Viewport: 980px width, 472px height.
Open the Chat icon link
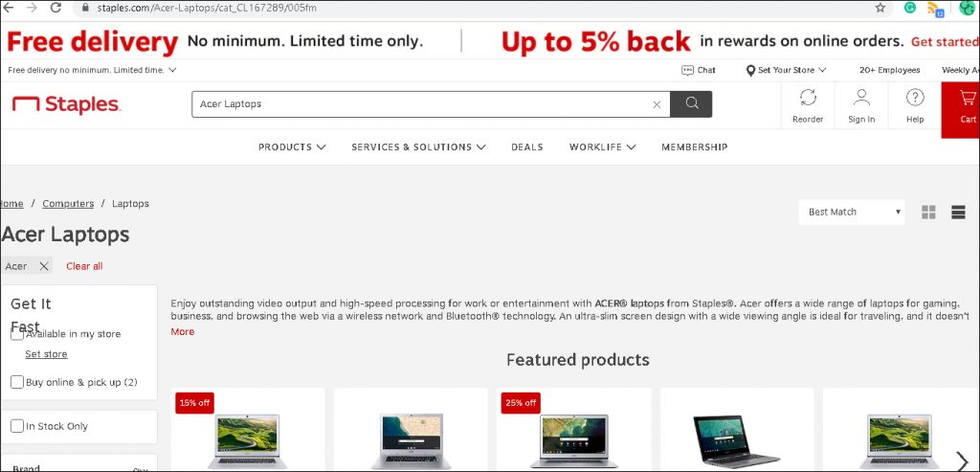pos(698,70)
